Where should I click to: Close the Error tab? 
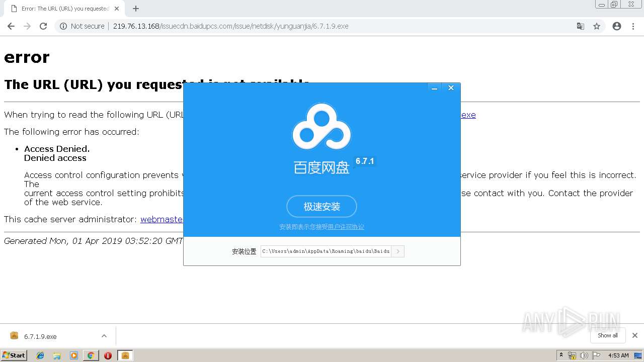[117, 9]
